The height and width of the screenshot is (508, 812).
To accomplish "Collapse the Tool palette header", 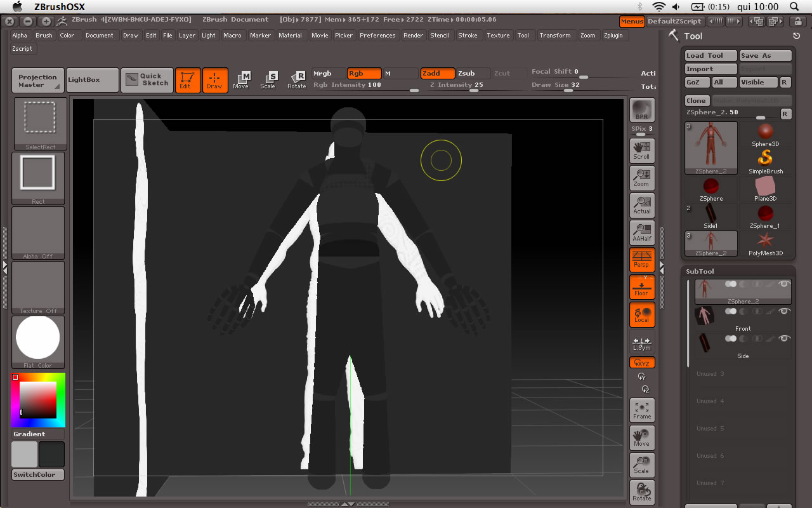I will pyautogui.click(x=693, y=36).
